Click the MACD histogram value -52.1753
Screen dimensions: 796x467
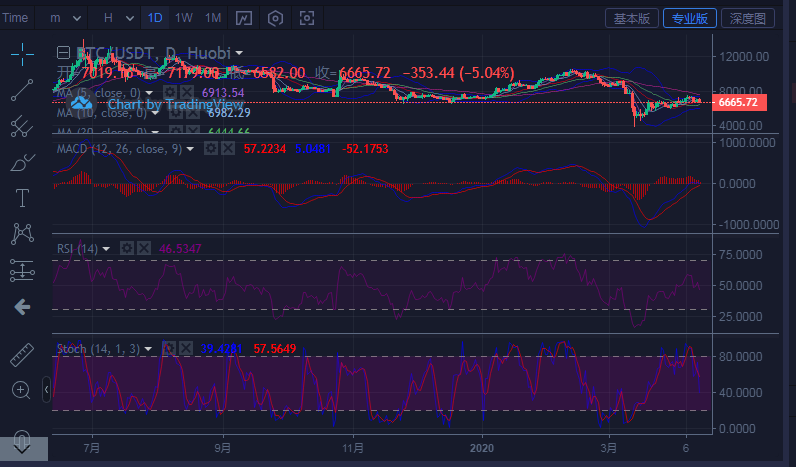coord(365,149)
